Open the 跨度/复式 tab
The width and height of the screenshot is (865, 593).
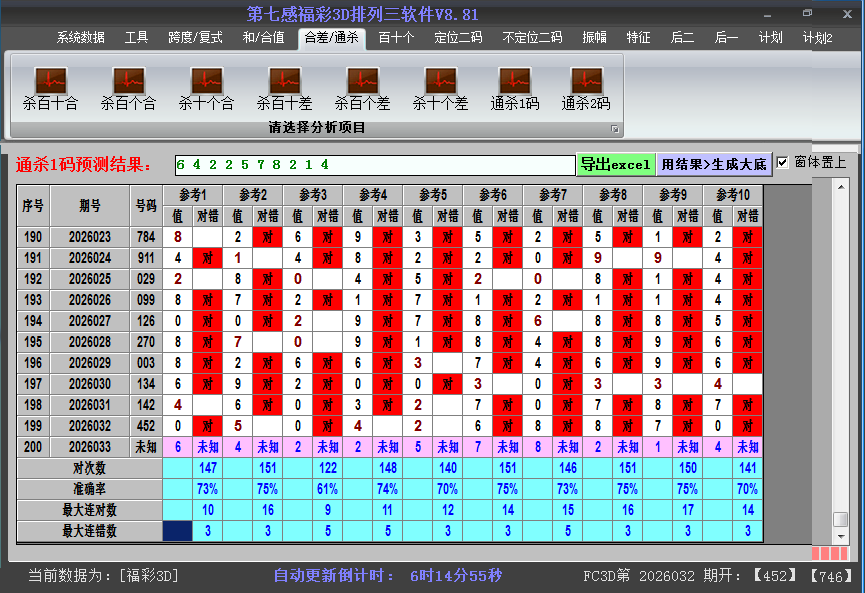point(195,38)
